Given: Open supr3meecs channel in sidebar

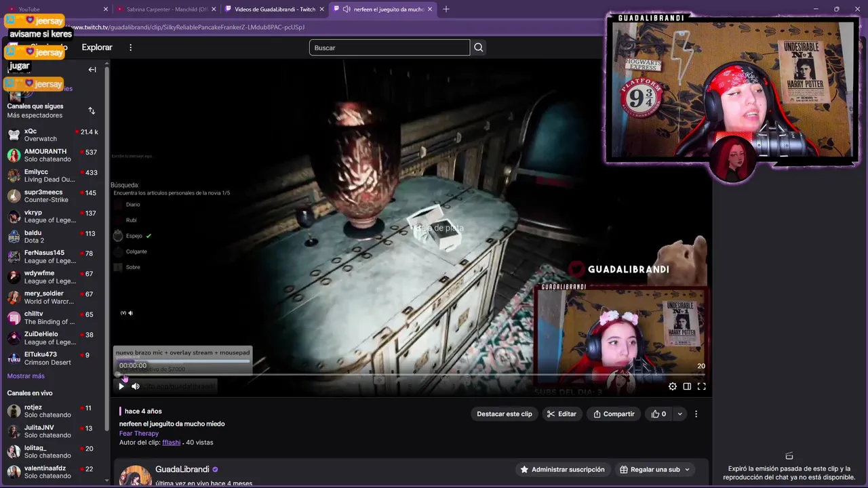Looking at the screenshot, I should pyautogui.click(x=53, y=196).
